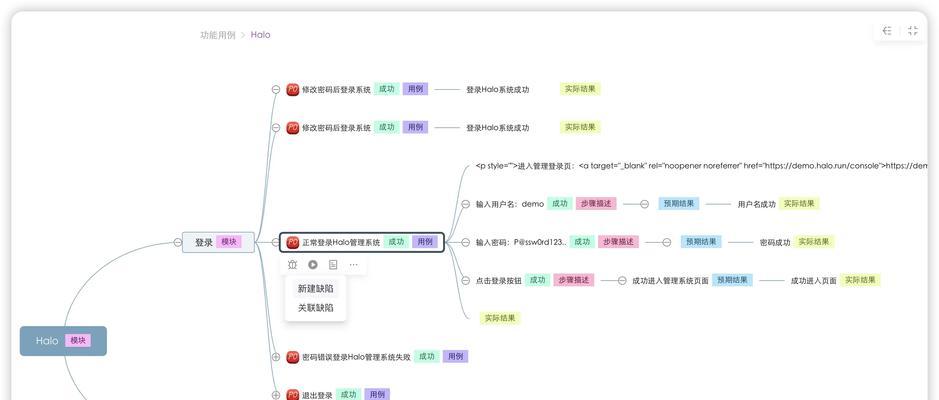Screen dimensions: 939x400
Task: Collapse 预期结果 branch in 输入用户名 row
Action: pos(644,204)
